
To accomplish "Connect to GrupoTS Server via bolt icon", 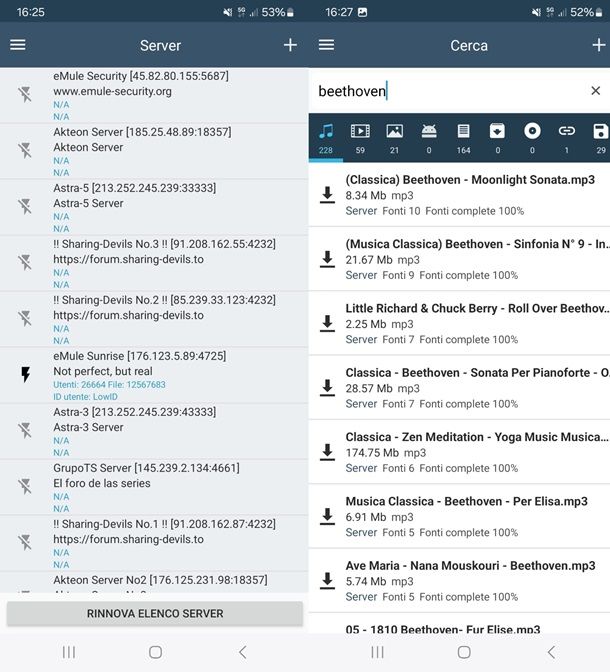I will [25, 486].
